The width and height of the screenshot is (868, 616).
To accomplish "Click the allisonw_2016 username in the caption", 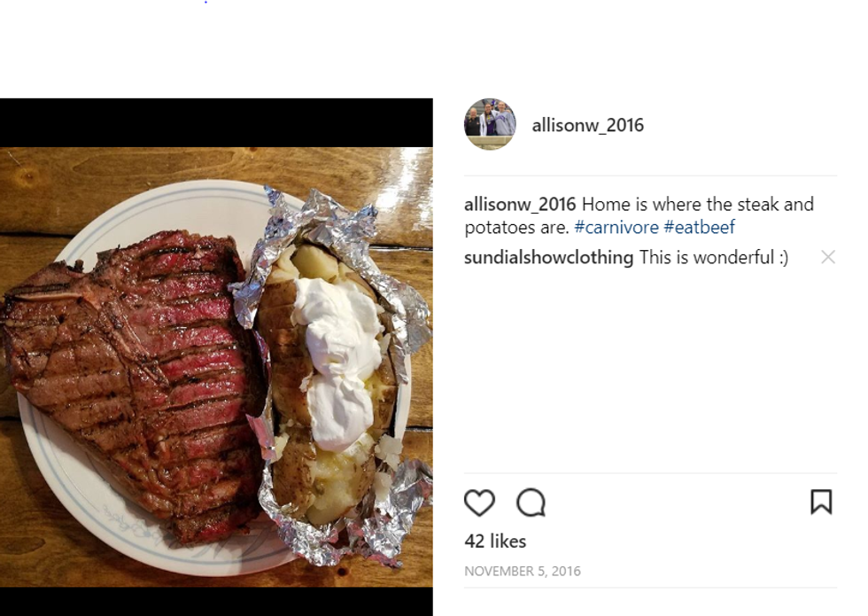I will point(520,205).
